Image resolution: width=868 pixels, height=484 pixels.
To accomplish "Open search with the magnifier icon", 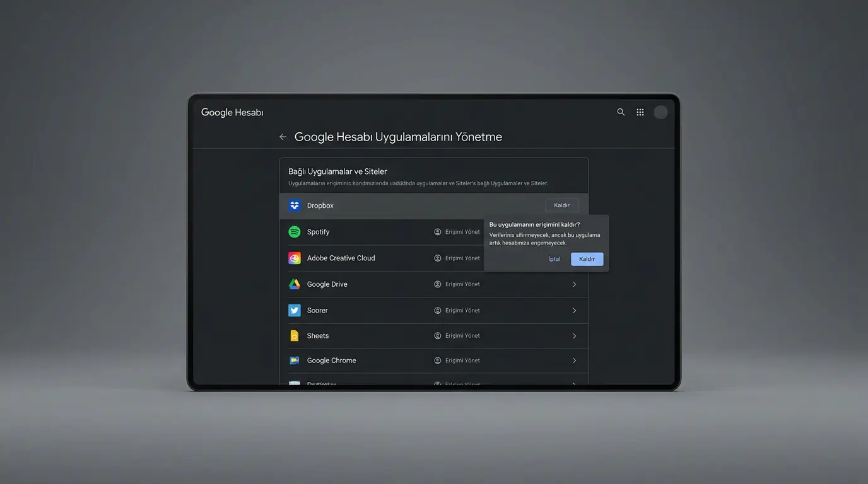I will click(621, 112).
